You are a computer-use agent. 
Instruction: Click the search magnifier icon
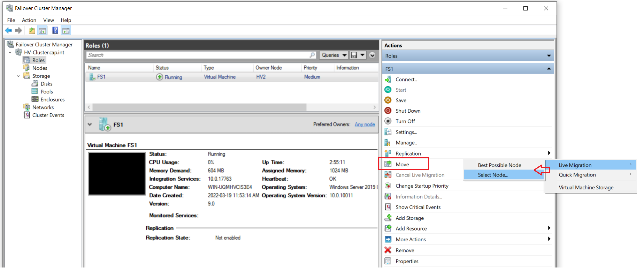pyautogui.click(x=312, y=55)
